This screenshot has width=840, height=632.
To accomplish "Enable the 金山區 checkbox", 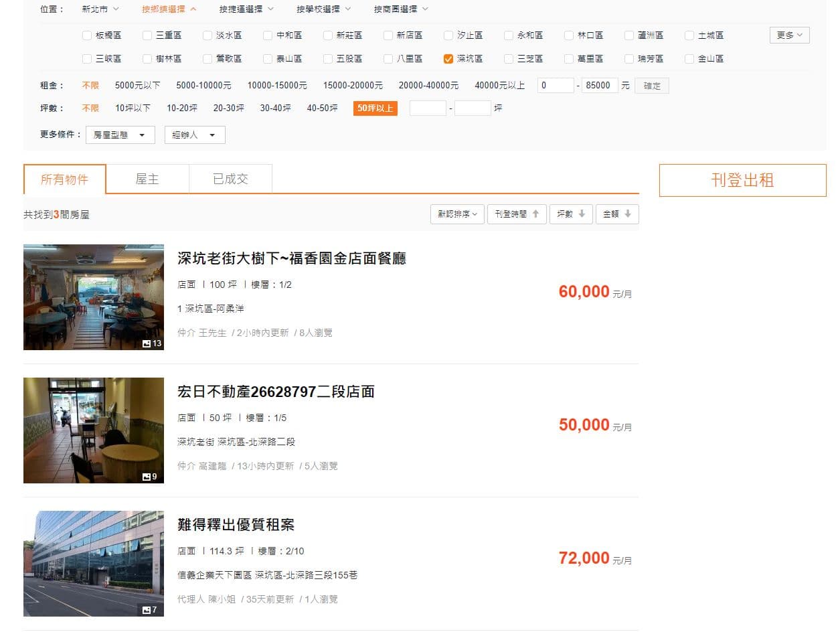I will click(689, 59).
